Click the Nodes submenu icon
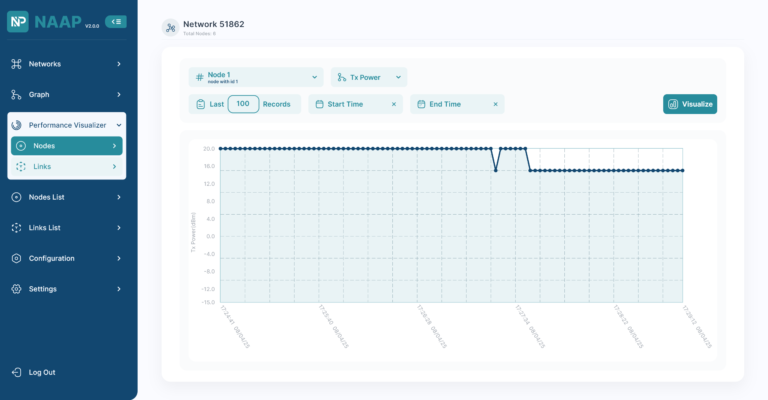This screenshot has width=768, height=400. (21, 146)
